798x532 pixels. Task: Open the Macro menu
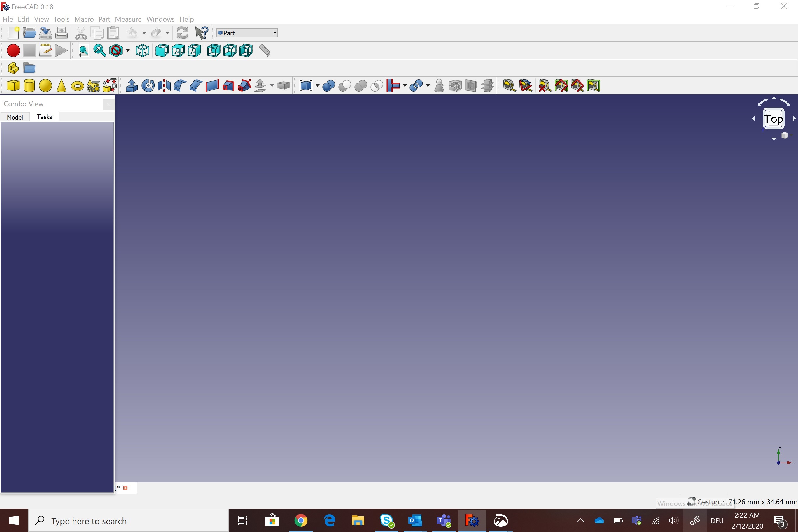[84, 19]
